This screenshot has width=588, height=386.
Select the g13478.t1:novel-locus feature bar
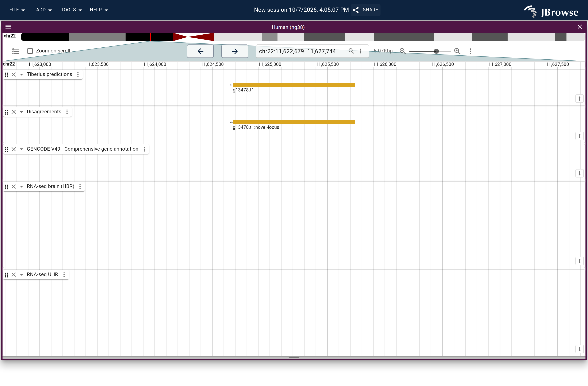click(x=294, y=122)
